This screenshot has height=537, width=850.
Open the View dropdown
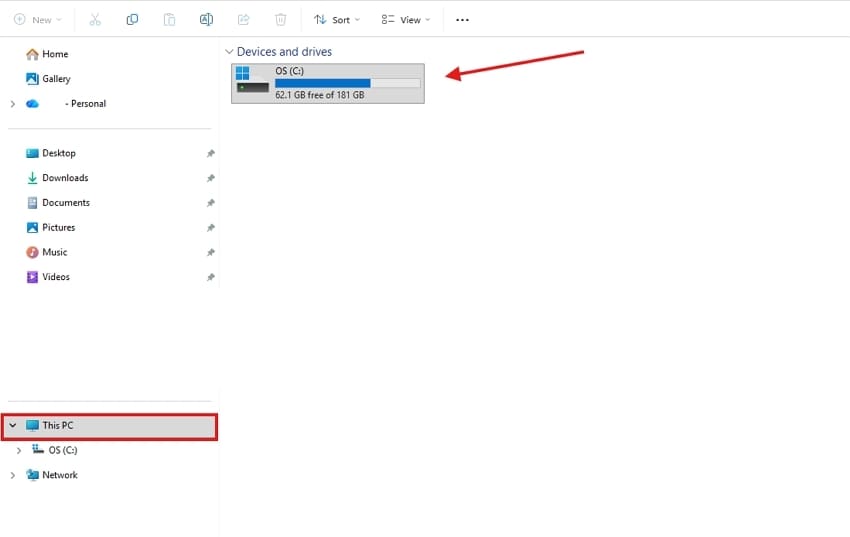coord(405,20)
